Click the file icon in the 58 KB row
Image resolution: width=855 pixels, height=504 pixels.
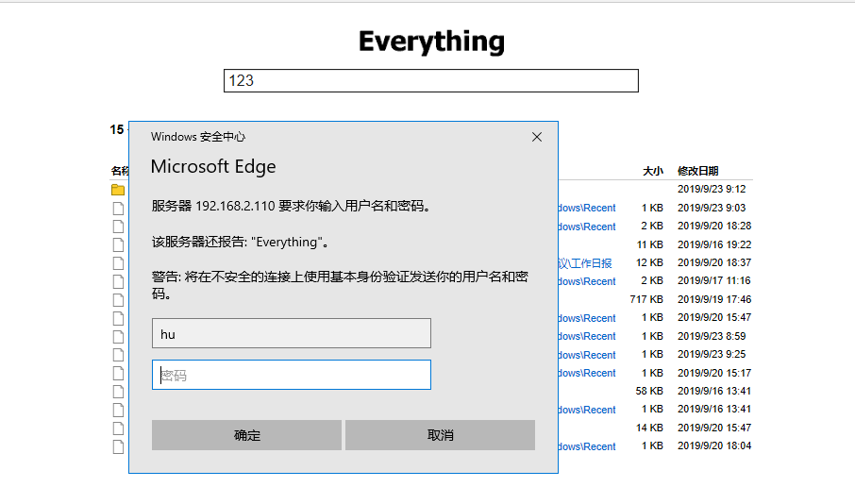118,392
